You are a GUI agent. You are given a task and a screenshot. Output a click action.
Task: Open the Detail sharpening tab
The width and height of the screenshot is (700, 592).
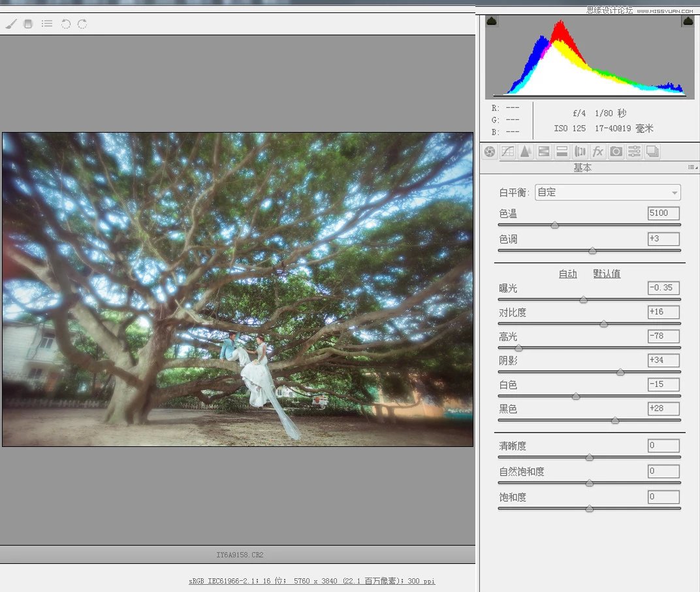coord(526,152)
